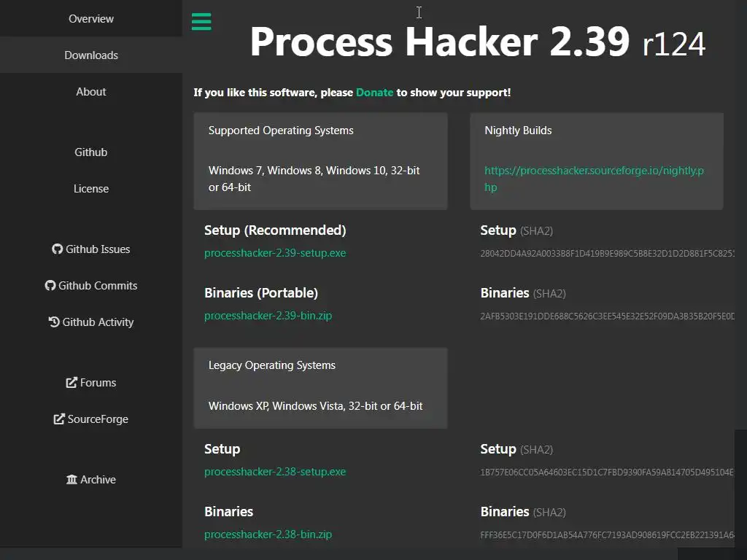Image resolution: width=747 pixels, height=560 pixels.
Task: View the License page
Action: pyautogui.click(x=91, y=189)
